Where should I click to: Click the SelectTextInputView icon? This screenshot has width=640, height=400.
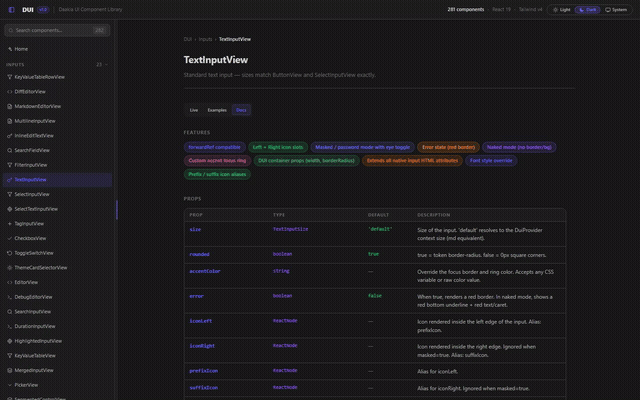point(10,209)
